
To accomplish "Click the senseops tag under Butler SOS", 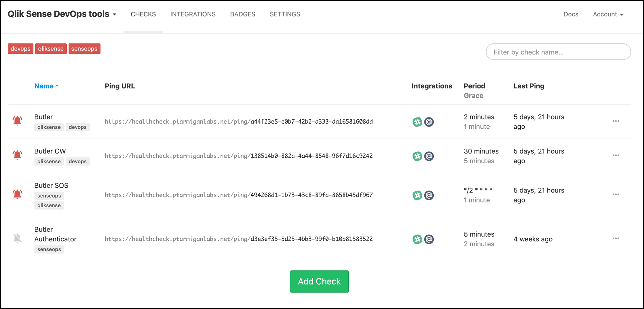I will [x=49, y=196].
